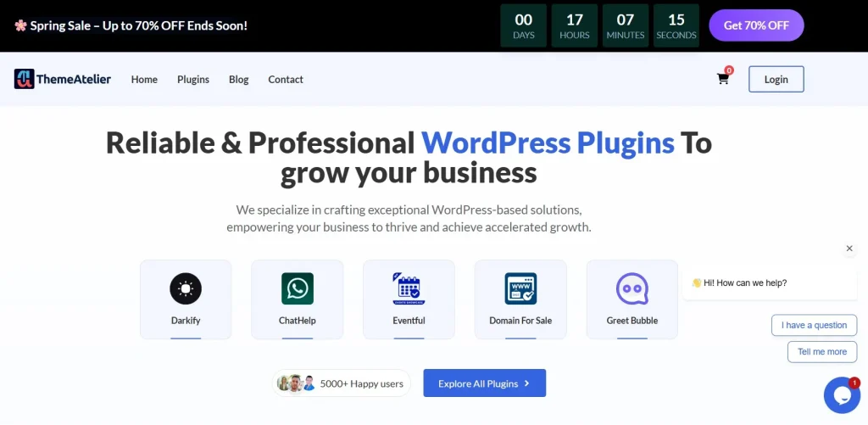The height and width of the screenshot is (425, 868).
Task: Click the countdown Seconds box
Action: 676,25
